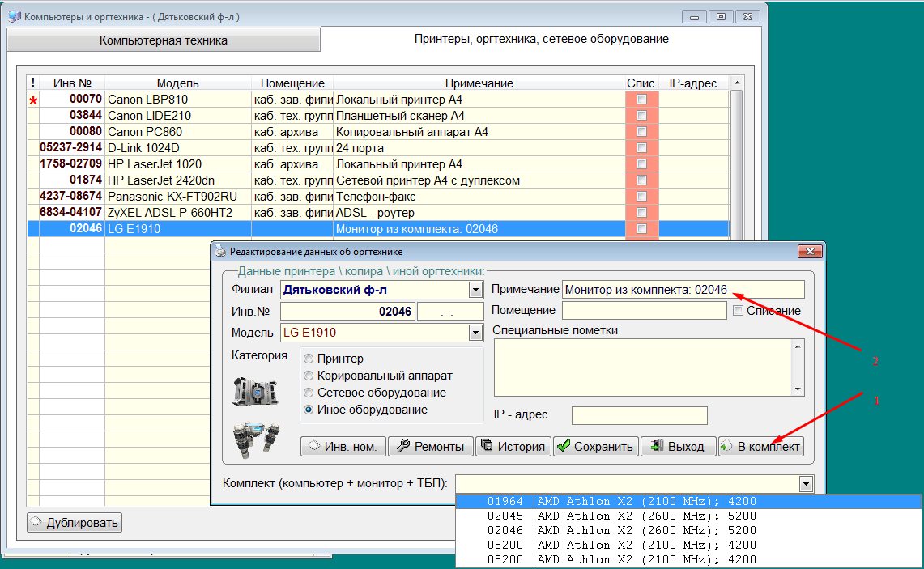This screenshot has height=569, width=924.
Task: Click the down arrow of the Специальные пометки scrollbar
Action: click(798, 389)
